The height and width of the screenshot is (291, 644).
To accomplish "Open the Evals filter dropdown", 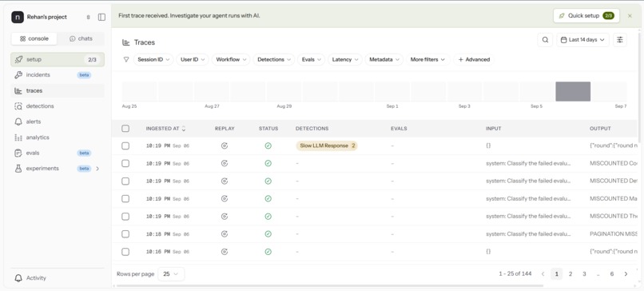I will [312, 60].
